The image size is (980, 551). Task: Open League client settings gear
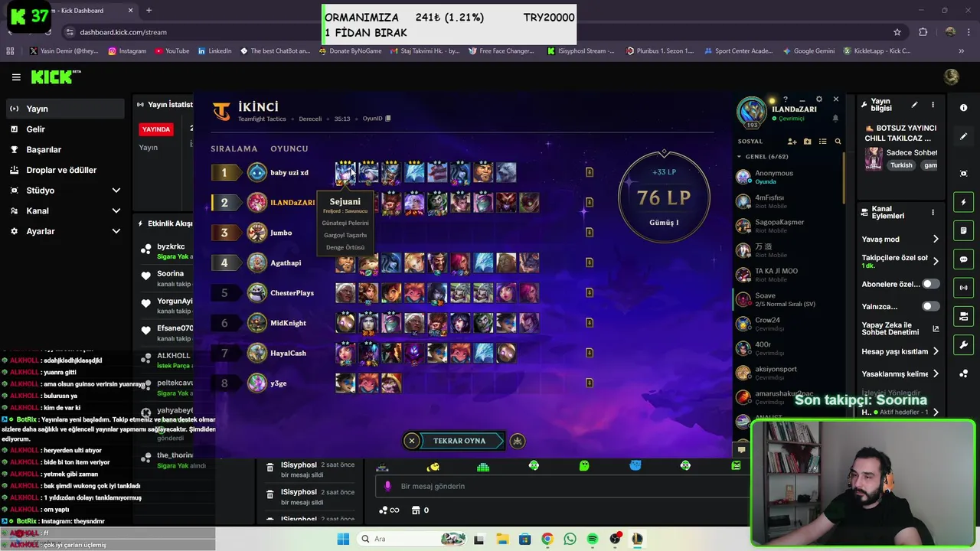tap(819, 99)
